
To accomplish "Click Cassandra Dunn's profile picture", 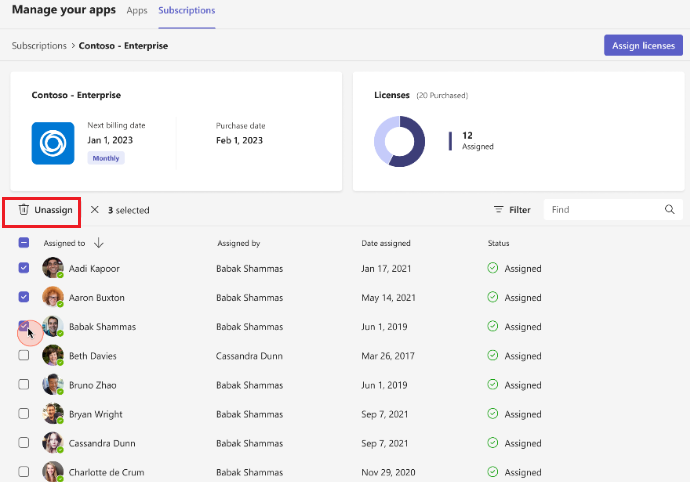I will [x=52, y=443].
